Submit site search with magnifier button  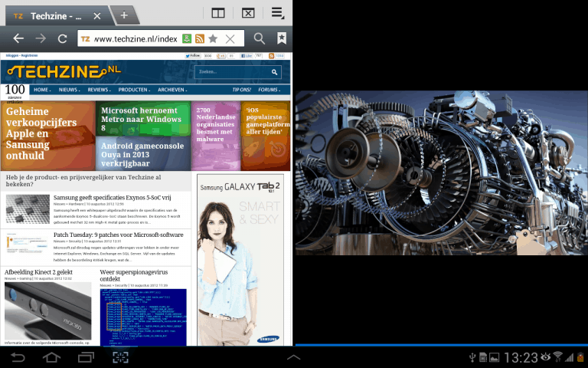tap(275, 72)
